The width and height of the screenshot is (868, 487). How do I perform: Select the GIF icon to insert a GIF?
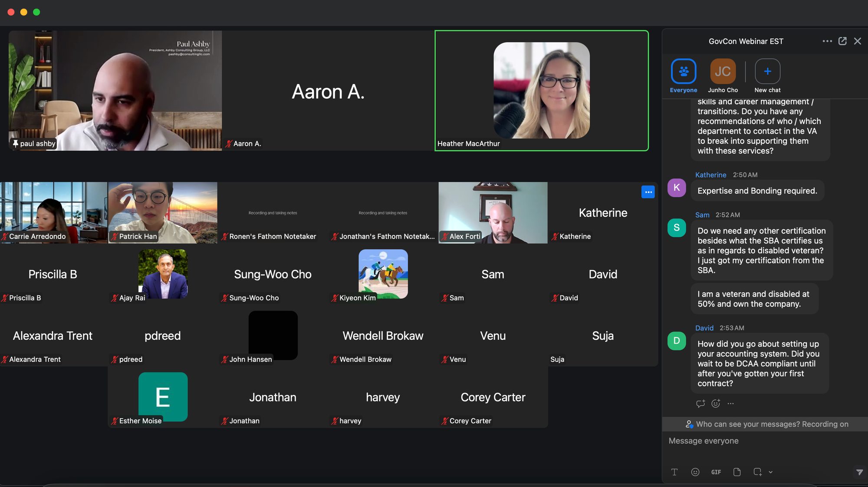pos(716,472)
